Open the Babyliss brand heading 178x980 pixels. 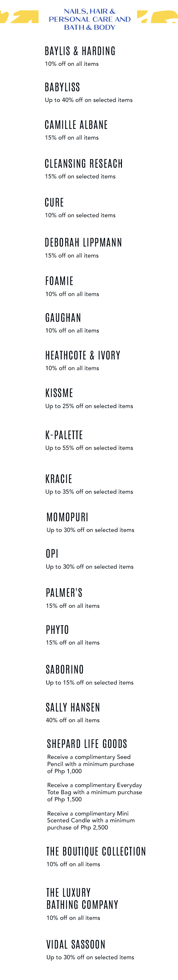pos(63,87)
